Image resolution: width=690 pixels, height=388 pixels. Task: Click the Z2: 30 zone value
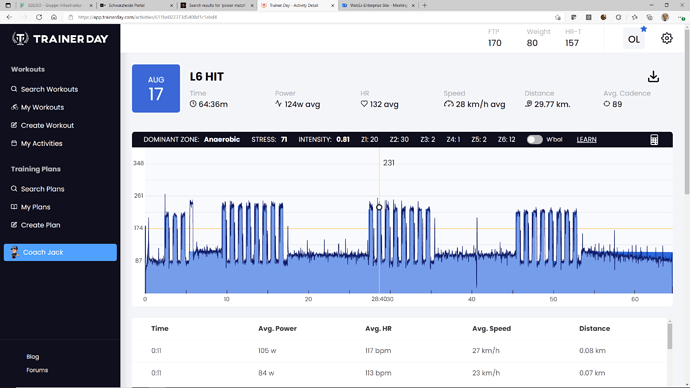coord(399,139)
